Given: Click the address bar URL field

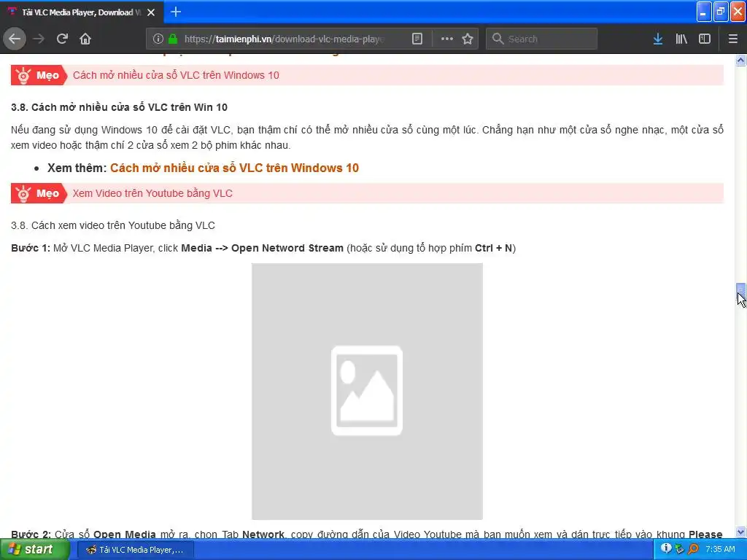Looking at the screenshot, I should point(284,39).
